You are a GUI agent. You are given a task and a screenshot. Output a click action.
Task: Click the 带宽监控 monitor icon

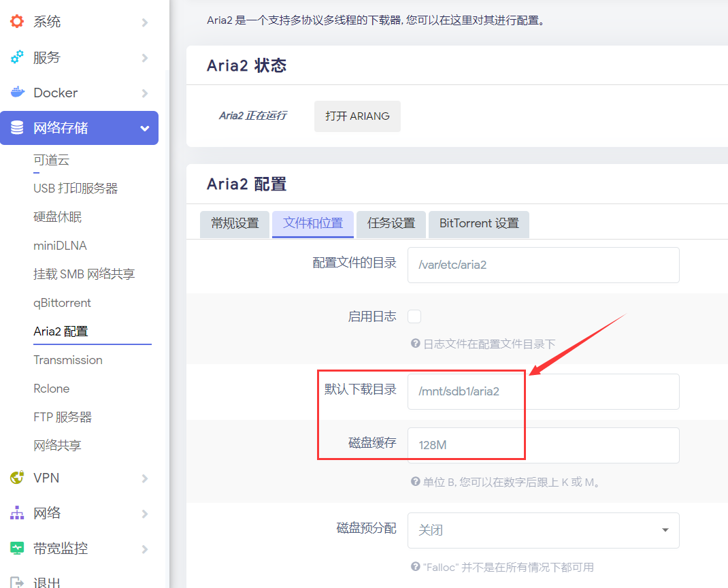[x=17, y=549]
